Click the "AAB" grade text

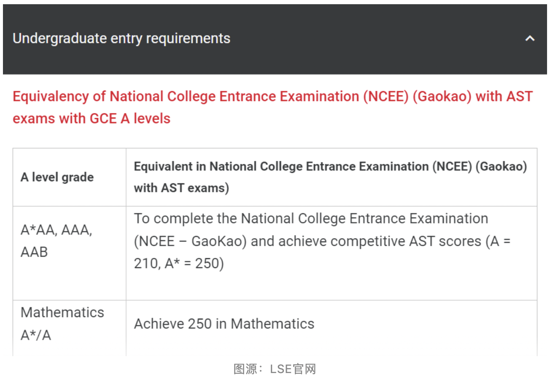coord(34,252)
